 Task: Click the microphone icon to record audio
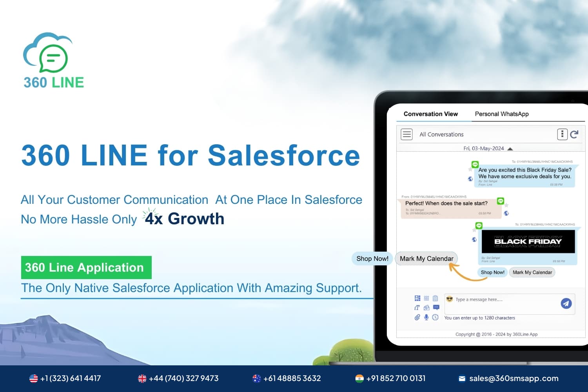click(426, 317)
